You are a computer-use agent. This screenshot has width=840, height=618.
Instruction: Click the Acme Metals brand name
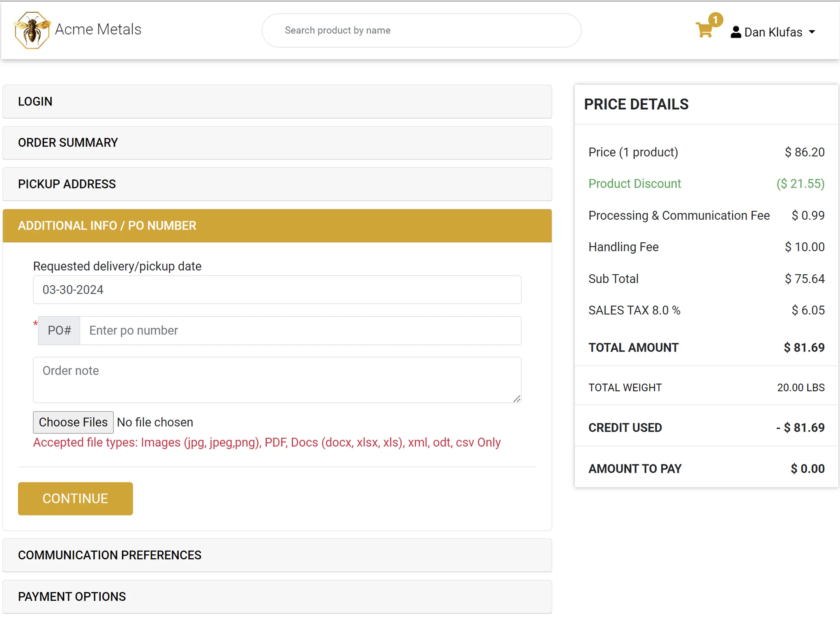pos(98,30)
